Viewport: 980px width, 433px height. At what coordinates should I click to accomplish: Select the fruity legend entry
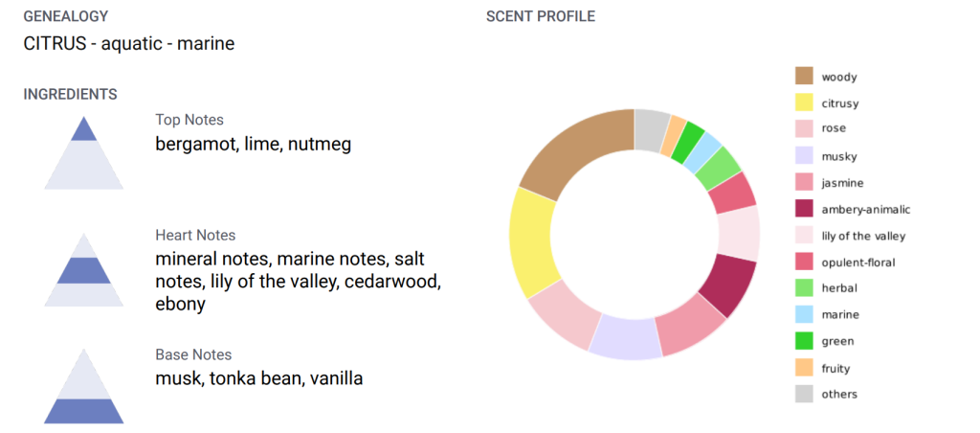(822, 368)
